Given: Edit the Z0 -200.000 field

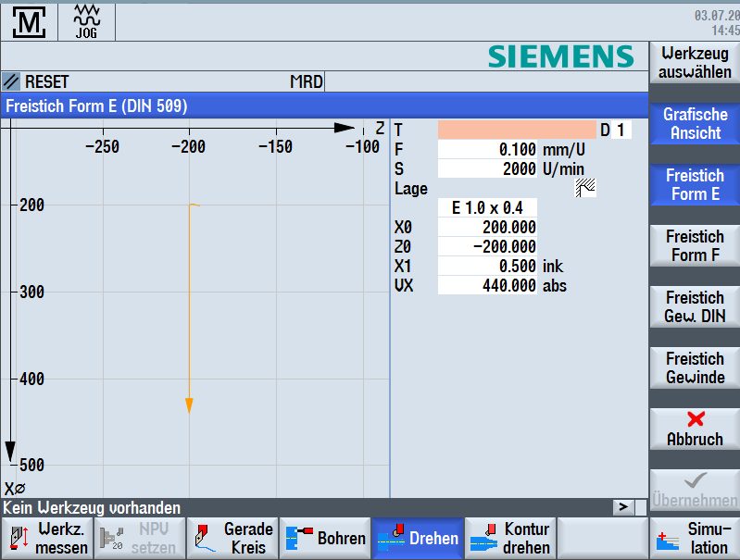Looking at the screenshot, I should tap(487, 246).
